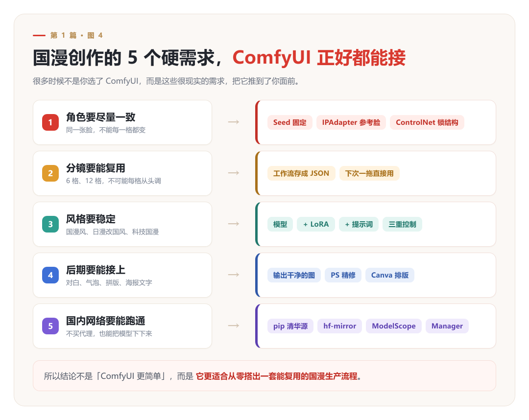
Task: Select the 'ControlNet 锁结构' tag
Action: [x=427, y=122]
